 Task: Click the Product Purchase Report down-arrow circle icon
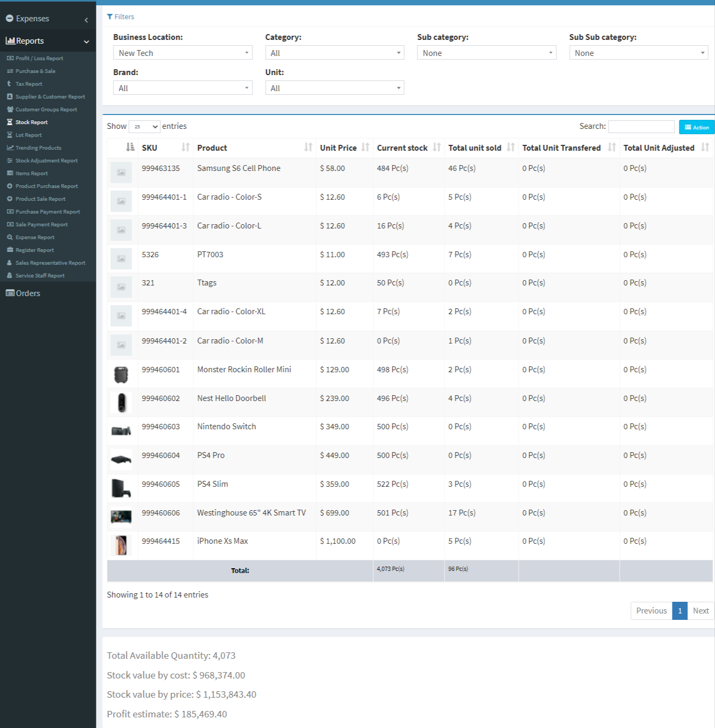pyautogui.click(x=10, y=186)
